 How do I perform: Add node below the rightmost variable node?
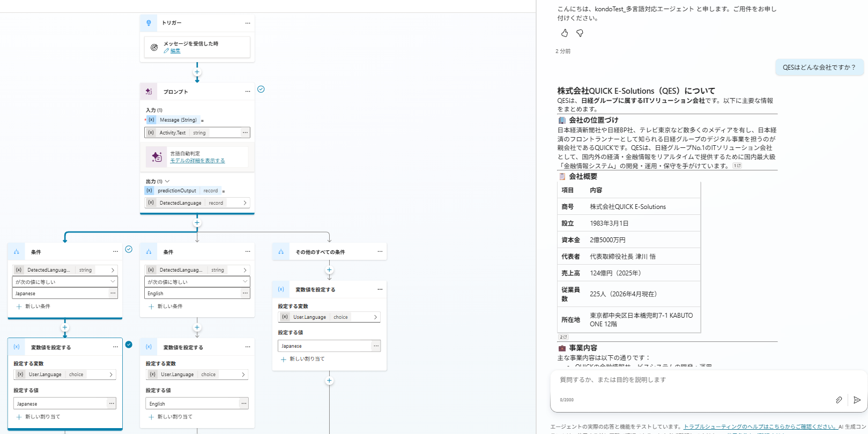point(329,380)
